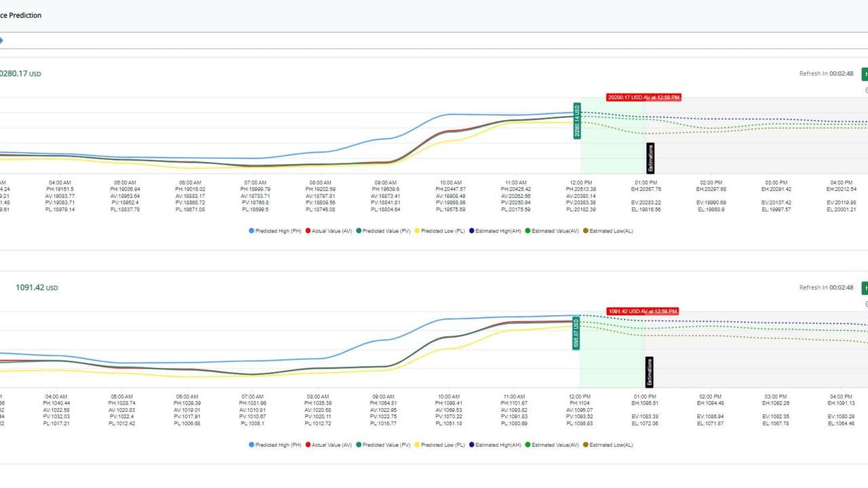868x488 pixels.
Task: Click the Estimations marker in the 1091.42 USD chart
Action: pos(649,372)
